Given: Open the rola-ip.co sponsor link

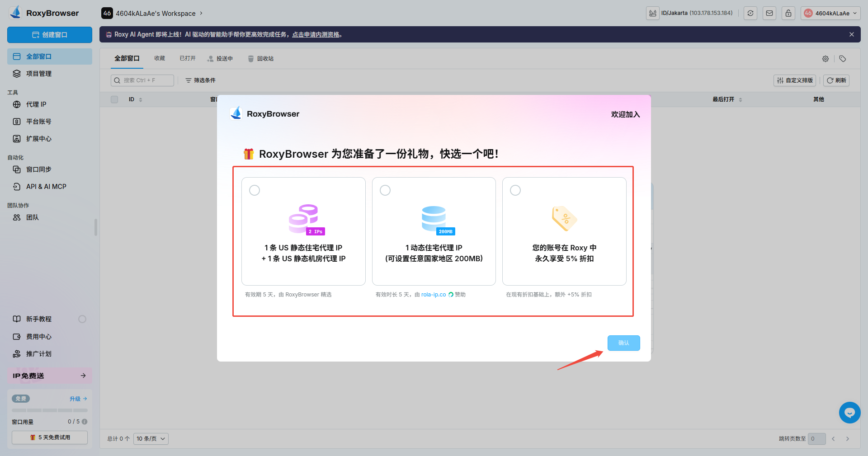Looking at the screenshot, I should (433, 294).
